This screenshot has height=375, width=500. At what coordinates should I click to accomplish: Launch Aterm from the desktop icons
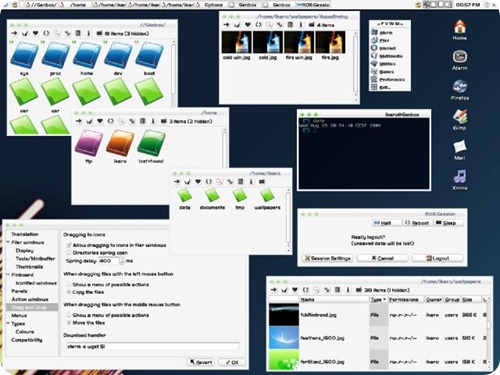point(460,57)
